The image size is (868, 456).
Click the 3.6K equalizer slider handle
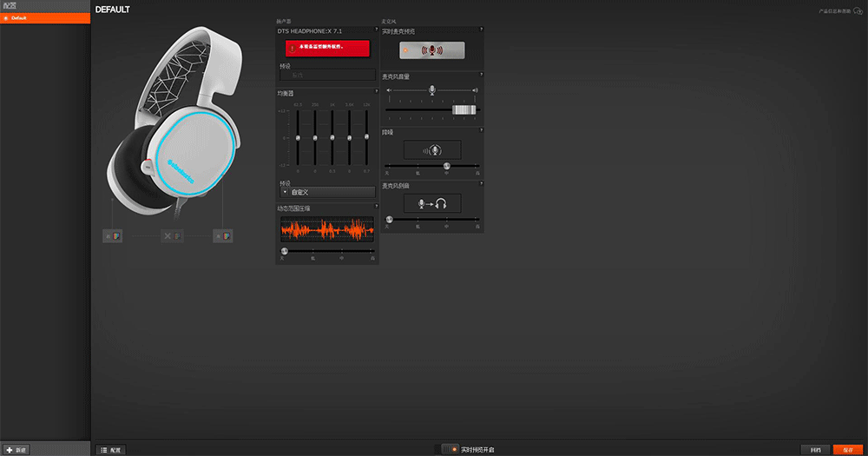coord(349,137)
